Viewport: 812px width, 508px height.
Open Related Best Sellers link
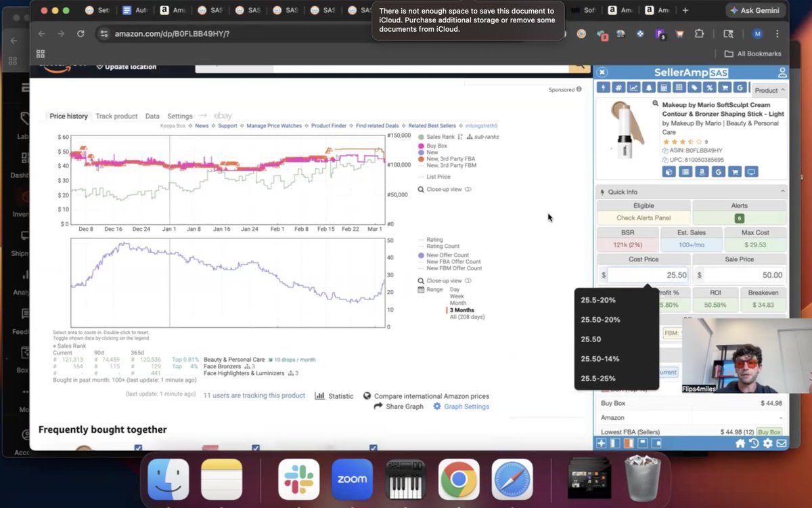432,125
